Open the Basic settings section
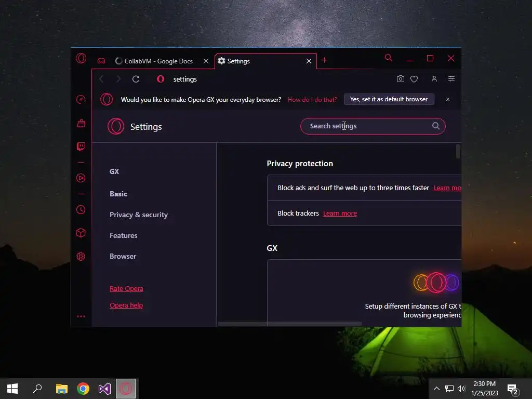This screenshot has height=399, width=532. coord(118,194)
